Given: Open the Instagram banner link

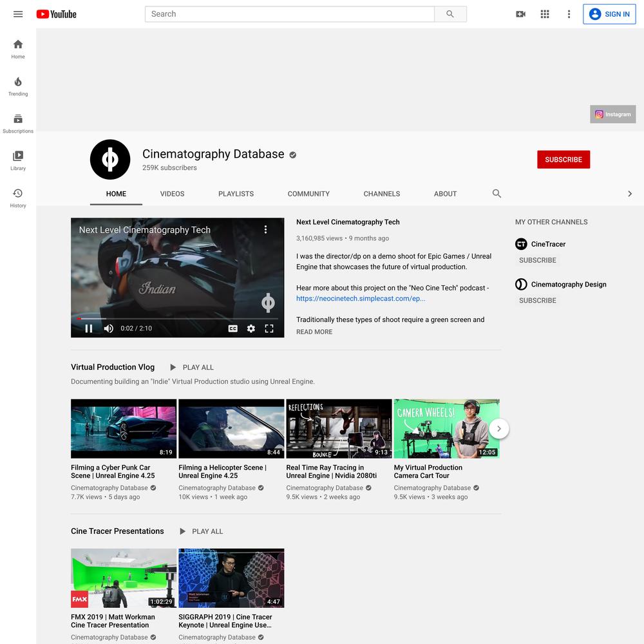Looking at the screenshot, I should click(613, 114).
